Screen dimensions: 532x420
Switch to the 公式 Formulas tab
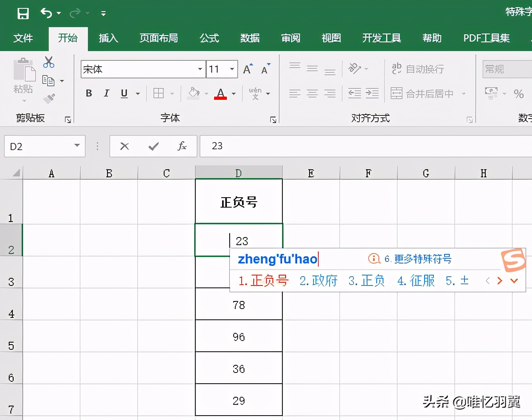[209, 38]
